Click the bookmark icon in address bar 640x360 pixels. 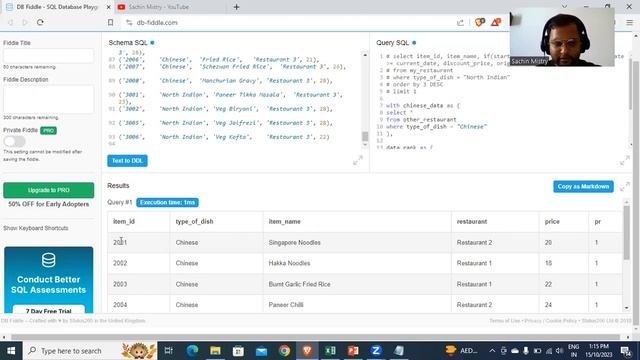coord(110,22)
